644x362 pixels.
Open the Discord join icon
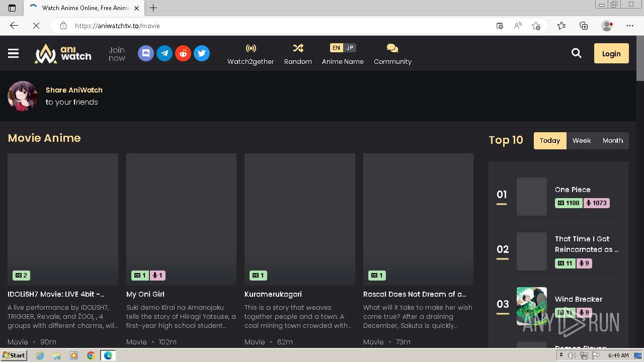click(146, 53)
